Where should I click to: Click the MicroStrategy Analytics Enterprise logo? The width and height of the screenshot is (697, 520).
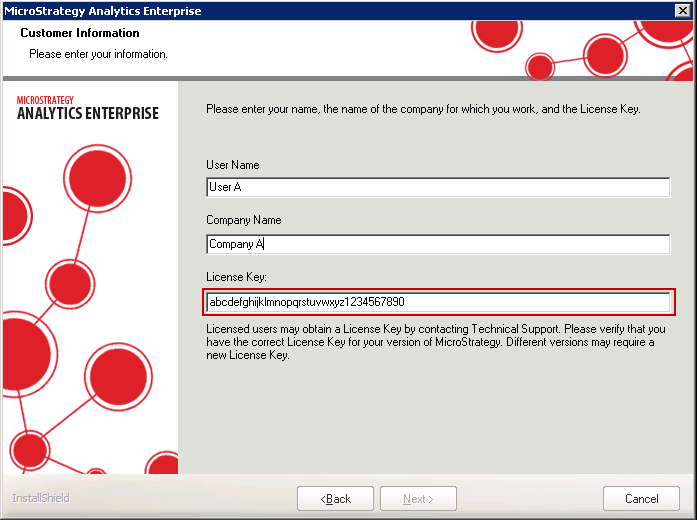(88, 107)
